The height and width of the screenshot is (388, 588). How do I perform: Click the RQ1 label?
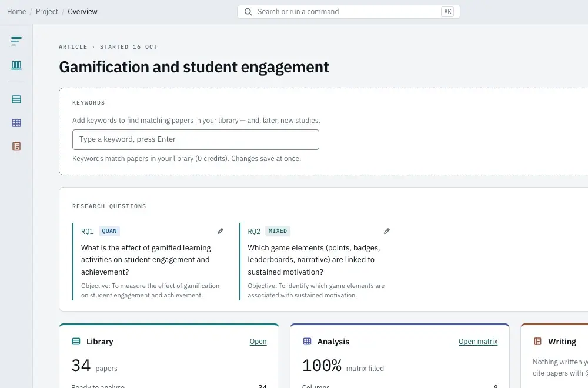point(88,231)
